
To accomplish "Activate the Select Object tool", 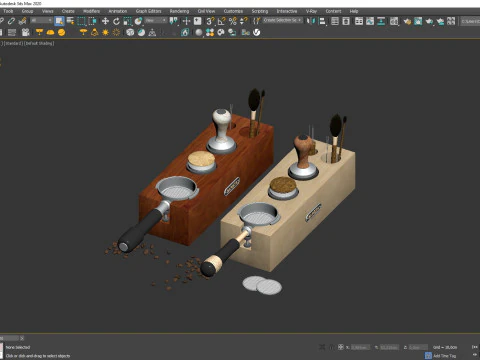I will pyautogui.click(x=59, y=21).
